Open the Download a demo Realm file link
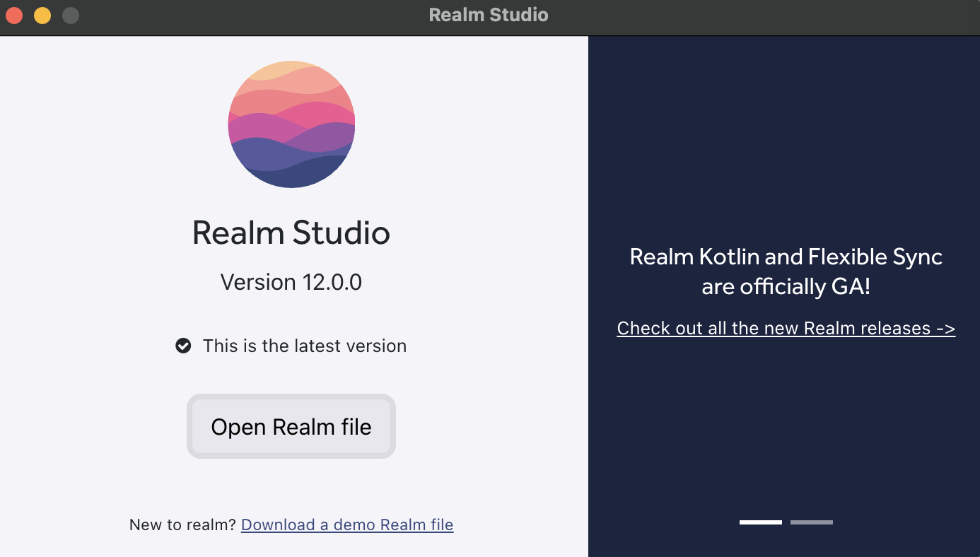 click(347, 524)
